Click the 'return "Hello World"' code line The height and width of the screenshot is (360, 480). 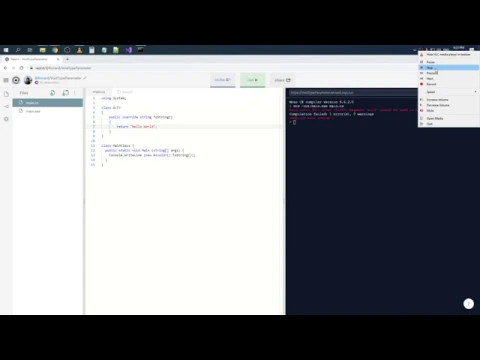pos(137,127)
